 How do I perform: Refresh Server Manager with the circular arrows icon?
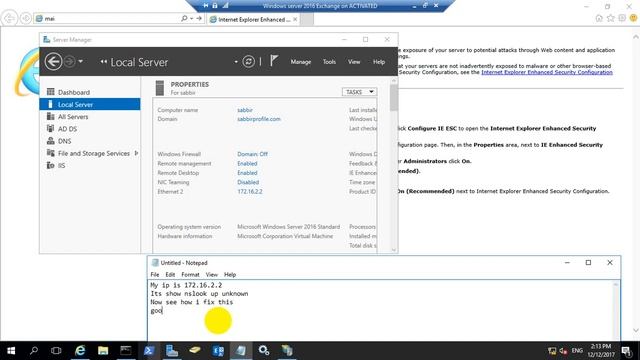click(248, 62)
